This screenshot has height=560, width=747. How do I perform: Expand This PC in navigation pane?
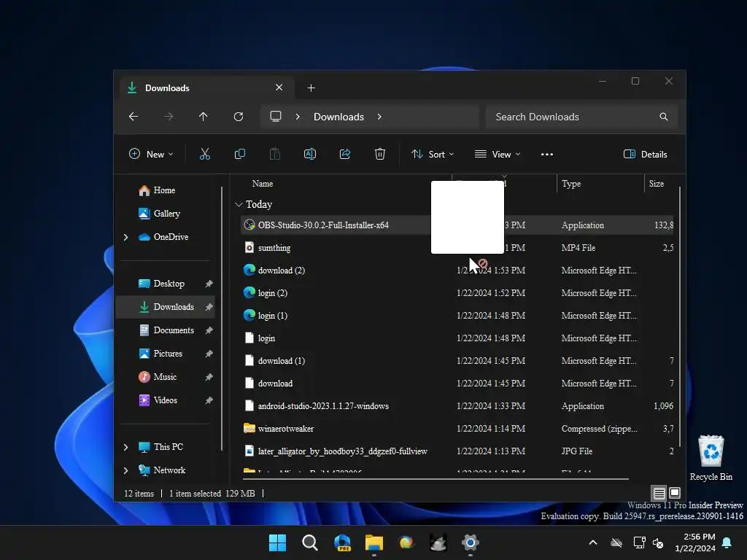point(125,447)
